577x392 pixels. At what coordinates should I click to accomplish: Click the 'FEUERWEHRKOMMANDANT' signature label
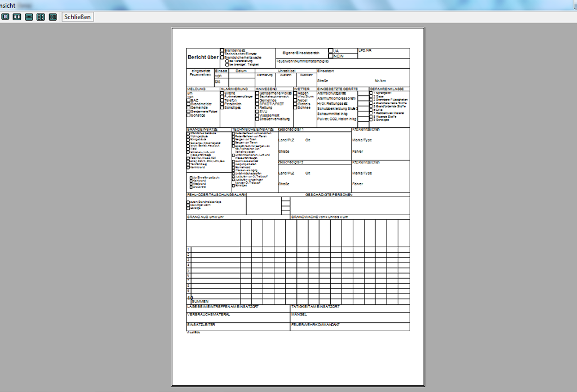316,325
